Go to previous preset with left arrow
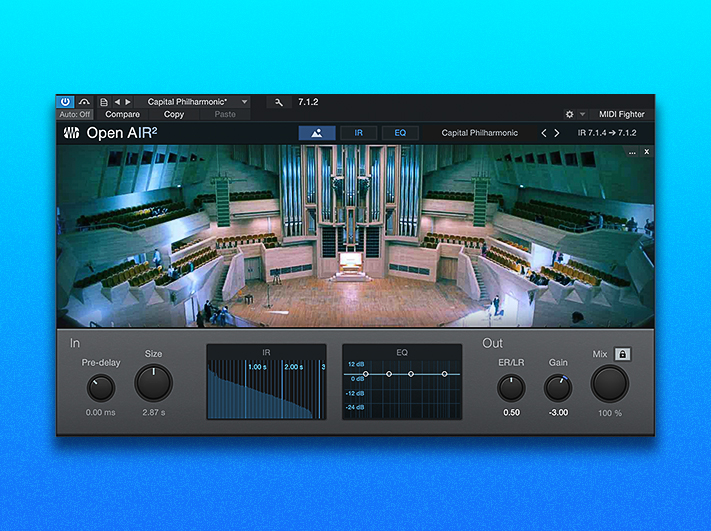The height and width of the screenshot is (531, 711). 117,102
